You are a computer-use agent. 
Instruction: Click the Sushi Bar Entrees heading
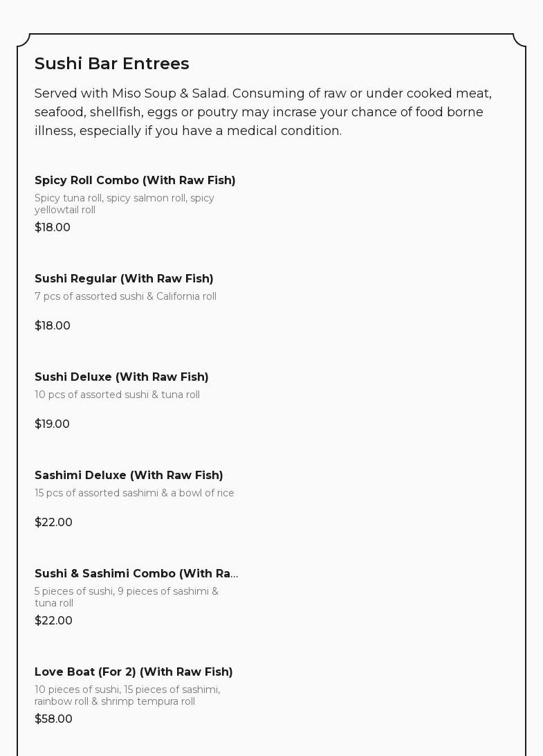click(112, 63)
